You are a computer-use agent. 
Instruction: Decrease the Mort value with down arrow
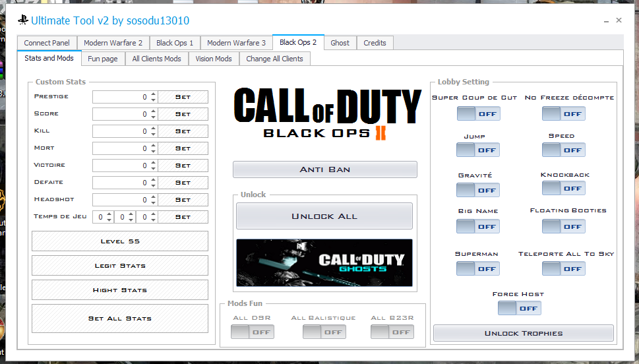pos(153,151)
